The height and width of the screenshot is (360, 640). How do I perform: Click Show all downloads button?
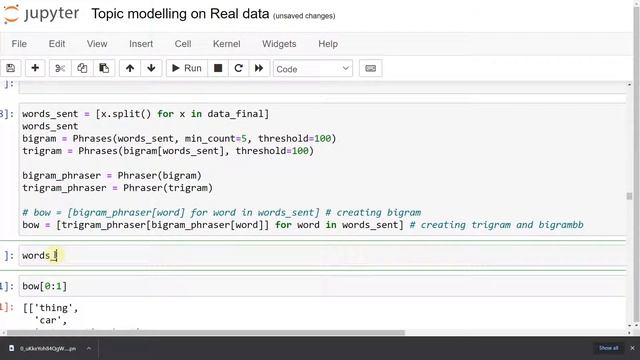pyautogui.click(x=609, y=348)
